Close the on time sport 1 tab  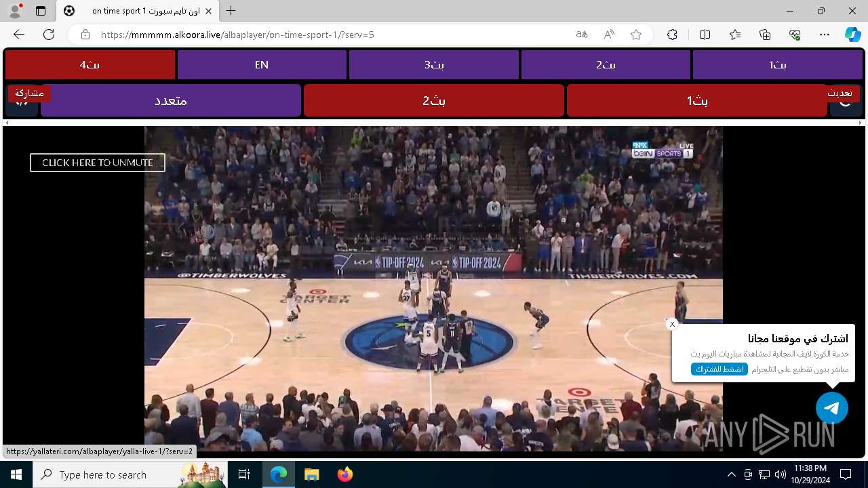click(x=208, y=11)
